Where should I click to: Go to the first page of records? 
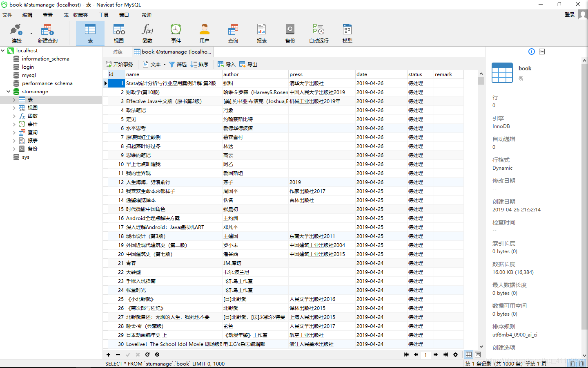coord(406,355)
